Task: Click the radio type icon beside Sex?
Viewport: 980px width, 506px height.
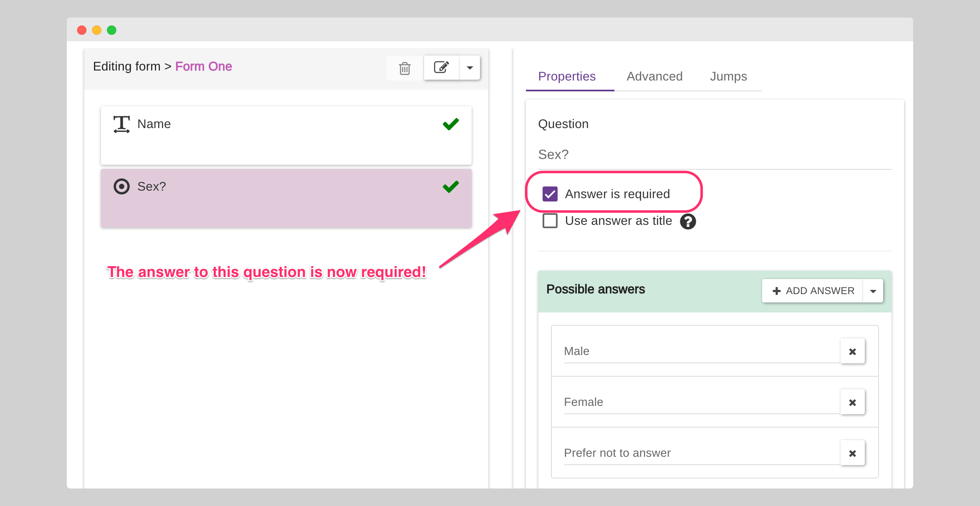Action: [121, 186]
